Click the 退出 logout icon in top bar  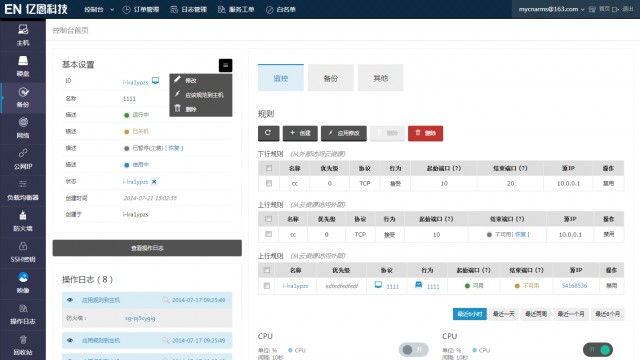pos(616,9)
